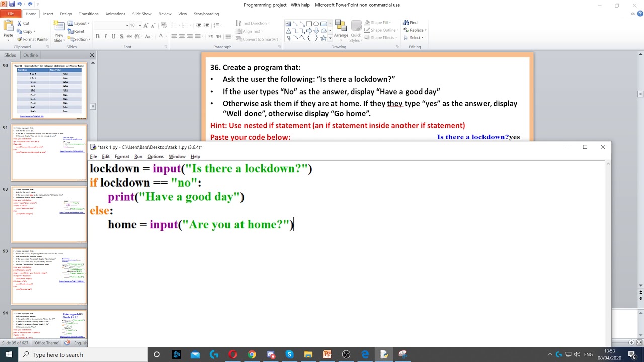Toggle Strikethrough (abc) formatting

pyautogui.click(x=129, y=36)
